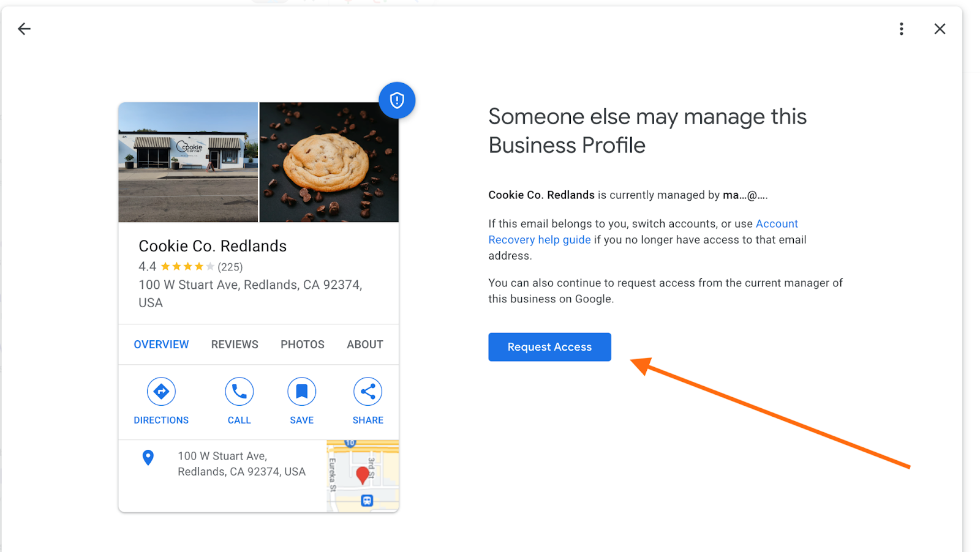
Task: Click the (225) review count
Action: pos(230,267)
